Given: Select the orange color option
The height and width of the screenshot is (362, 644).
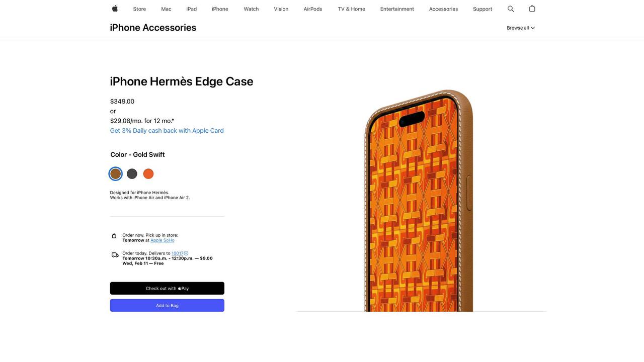Looking at the screenshot, I should (148, 174).
